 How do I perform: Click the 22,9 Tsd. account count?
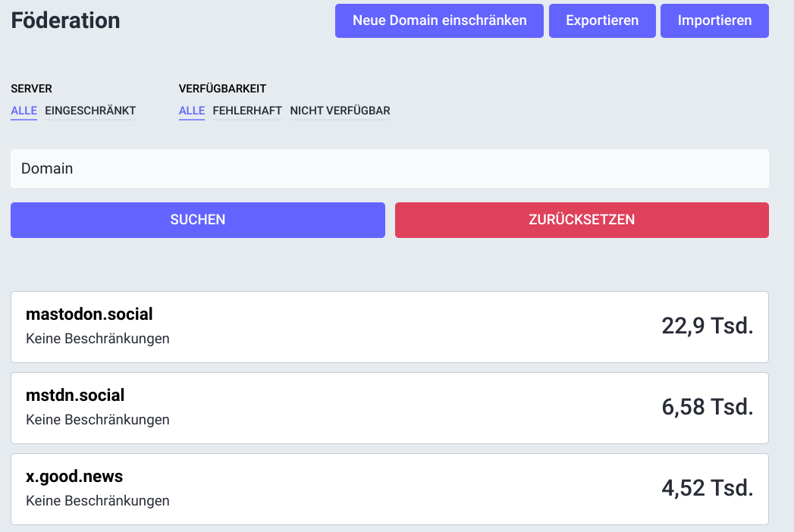tap(707, 326)
